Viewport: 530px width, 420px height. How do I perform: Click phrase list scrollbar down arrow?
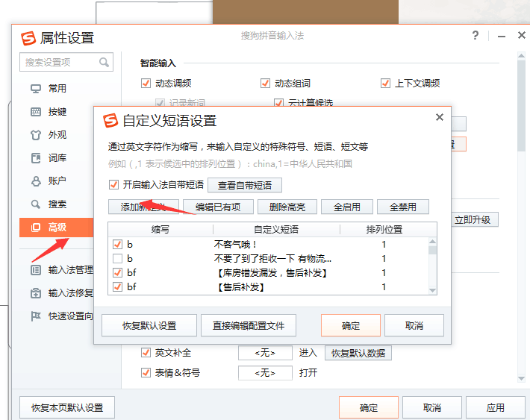[x=432, y=291]
